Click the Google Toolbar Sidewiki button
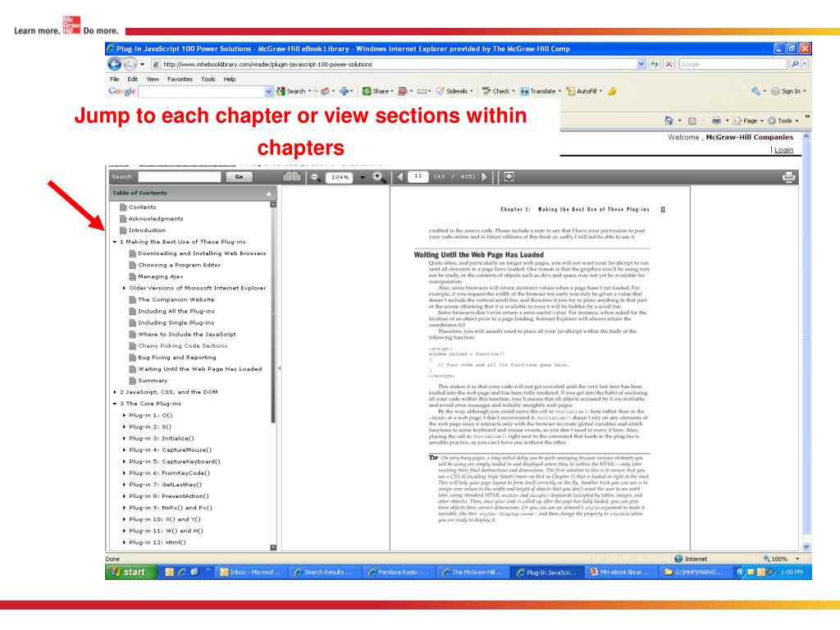Viewport: 840px width, 630px height. (454, 92)
